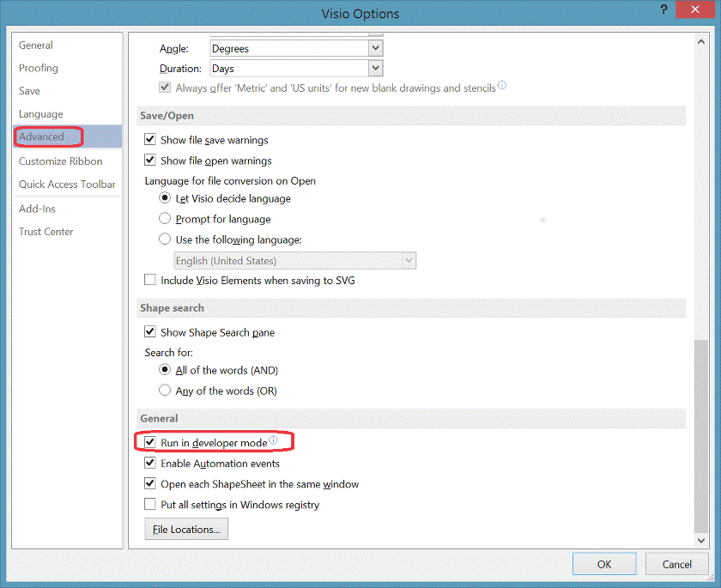Select Prompt for language radio button
The height and width of the screenshot is (588, 721).
click(x=166, y=219)
